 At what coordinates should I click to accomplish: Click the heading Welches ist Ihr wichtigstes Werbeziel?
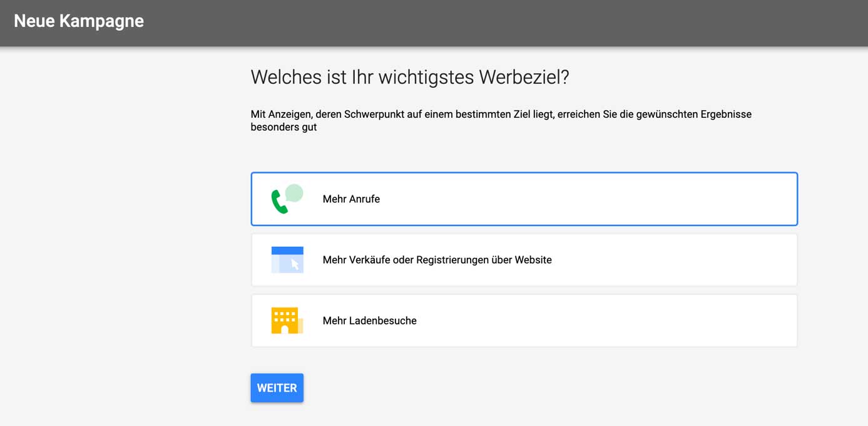410,78
